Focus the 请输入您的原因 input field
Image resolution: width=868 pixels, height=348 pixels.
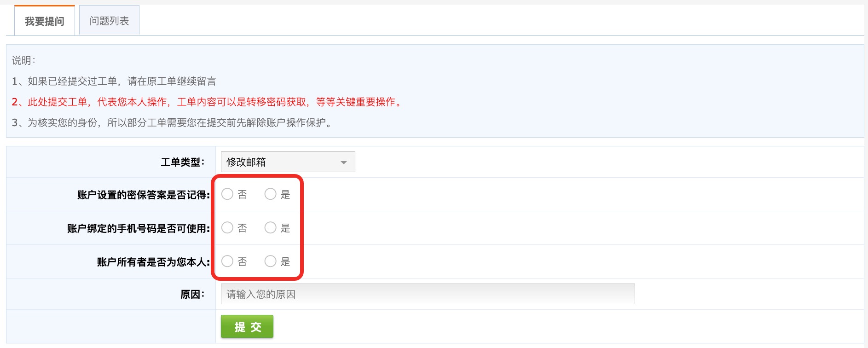[428, 294]
